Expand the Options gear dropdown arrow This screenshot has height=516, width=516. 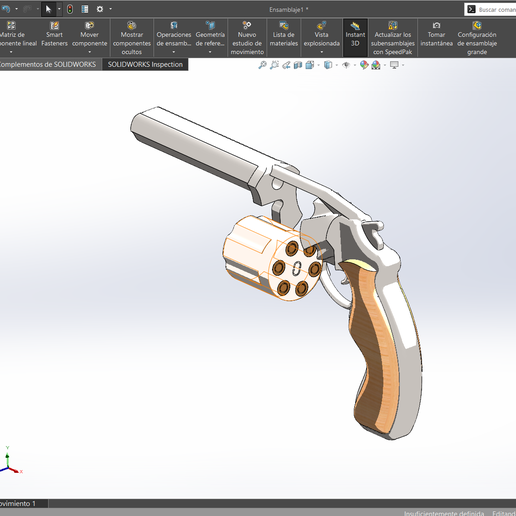110,9
